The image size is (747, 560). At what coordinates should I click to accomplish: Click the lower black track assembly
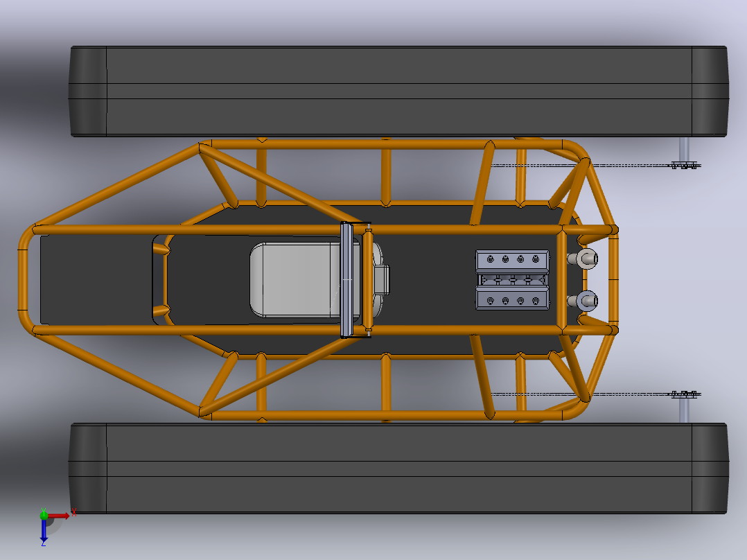[398, 469]
